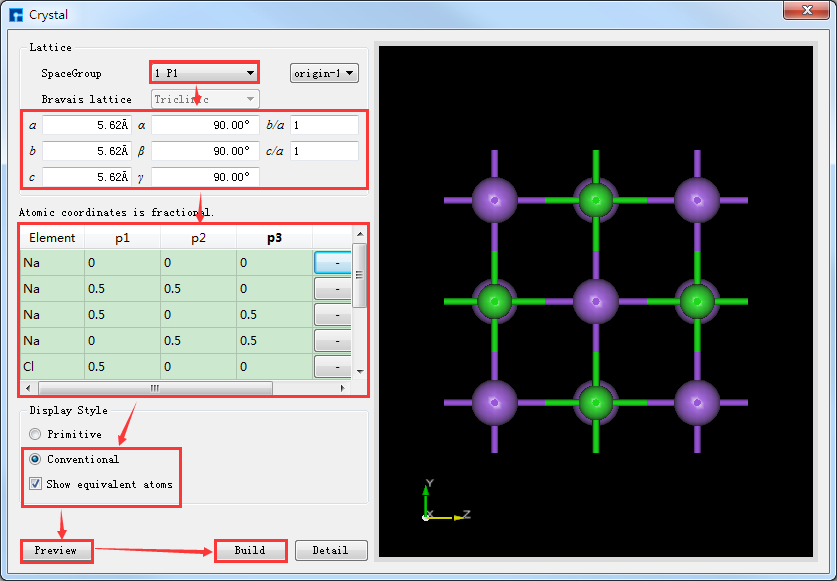The image size is (837, 581).
Task: Click the Preview button
Action: (56, 550)
